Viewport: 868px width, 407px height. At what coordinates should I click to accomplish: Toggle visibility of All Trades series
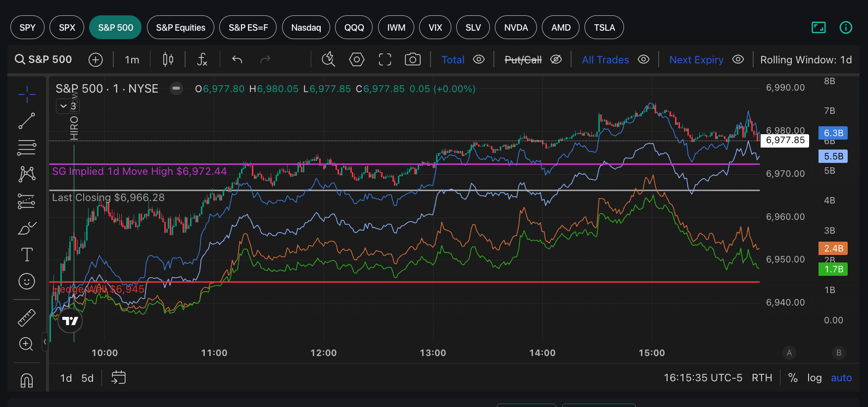[643, 59]
